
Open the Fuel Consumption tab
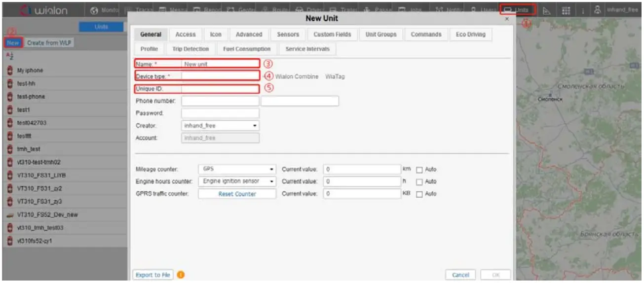click(247, 49)
